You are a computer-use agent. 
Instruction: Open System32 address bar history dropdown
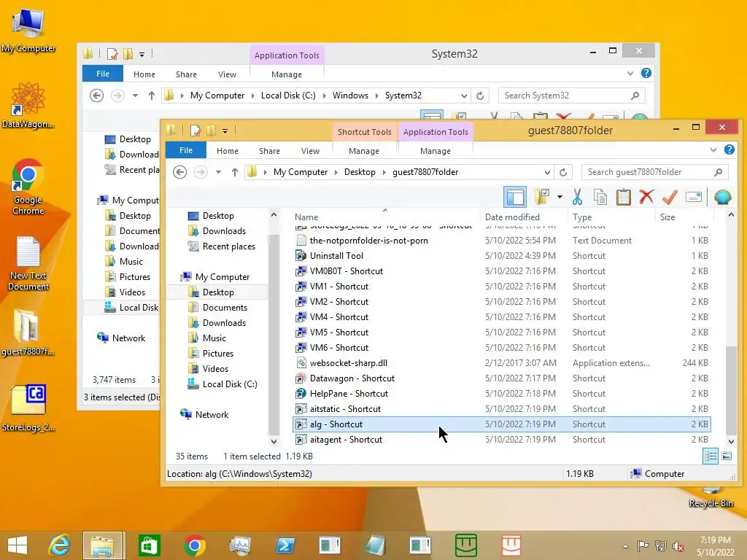pos(463,96)
